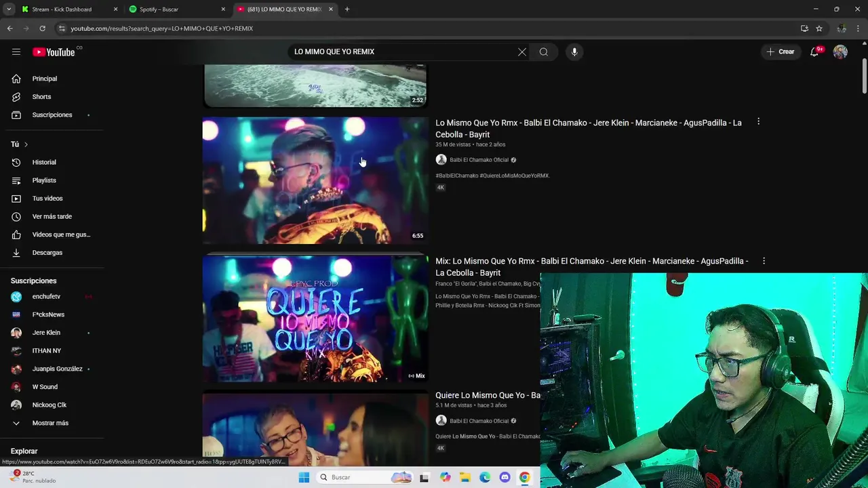Open Microsoft Edge from taskbar
The image size is (868, 488).
coord(485,477)
